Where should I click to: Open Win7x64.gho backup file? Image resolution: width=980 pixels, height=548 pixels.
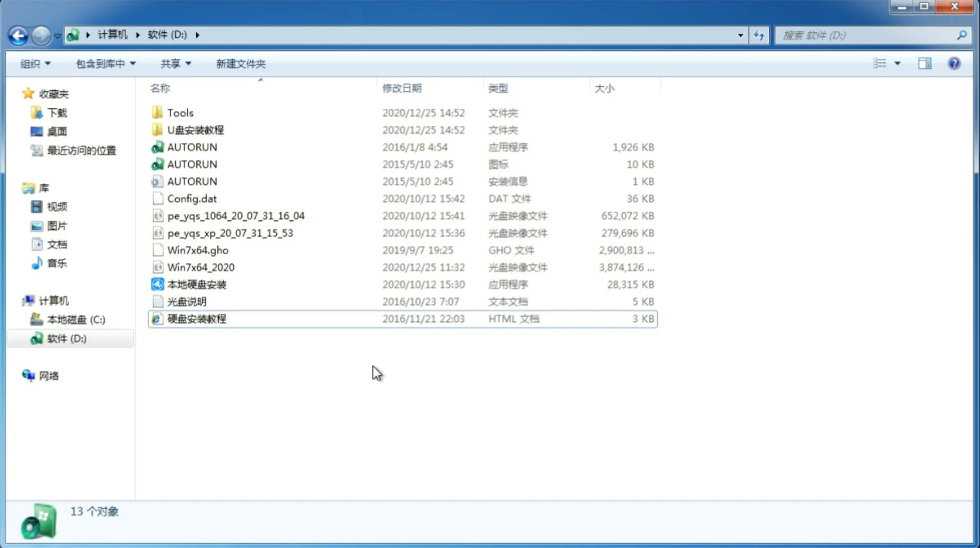(196, 250)
